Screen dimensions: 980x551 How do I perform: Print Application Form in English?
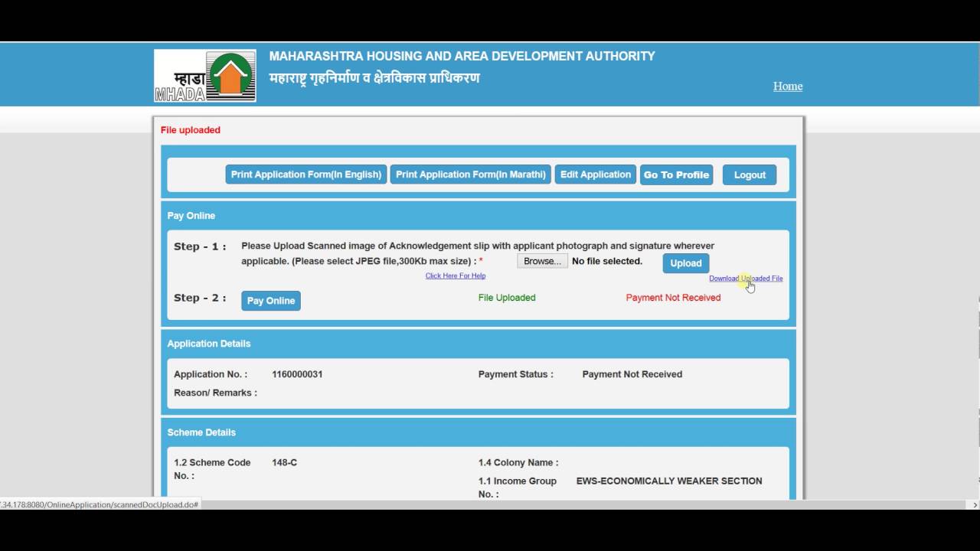306,174
